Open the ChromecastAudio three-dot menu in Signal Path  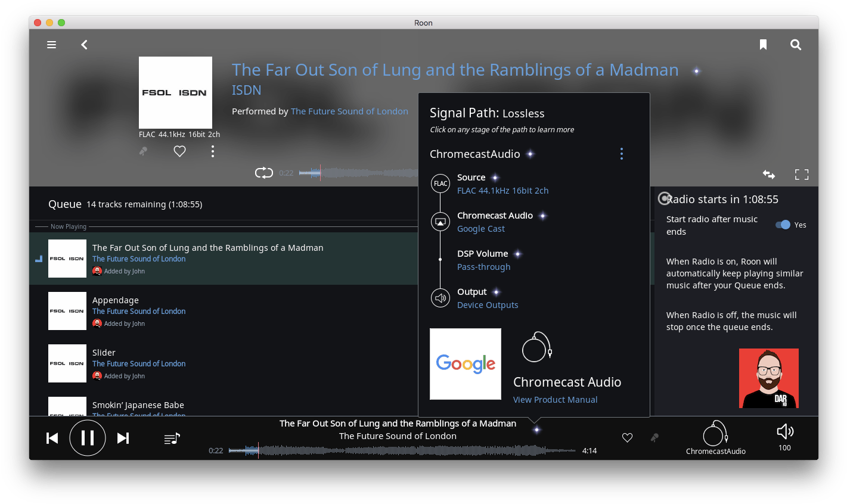[x=622, y=154]
